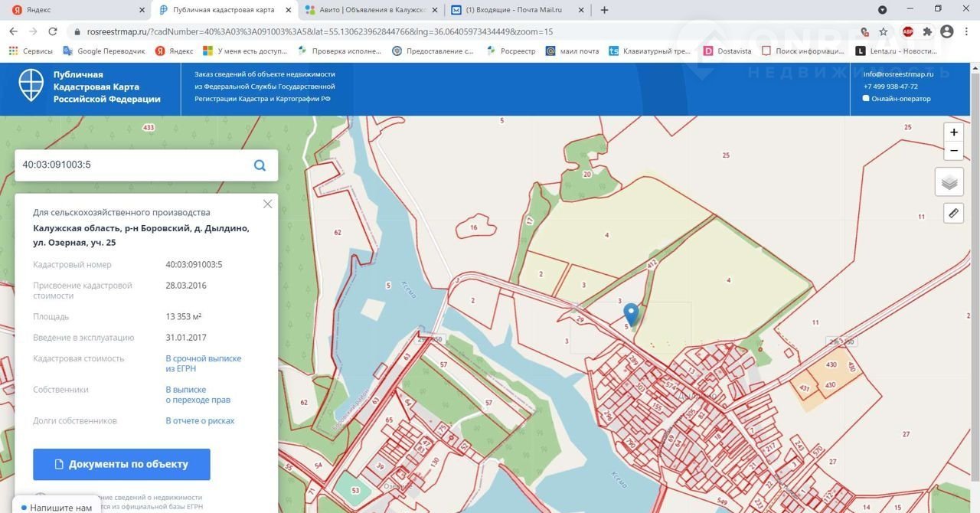
Task: Click the cadastral map logo
Action: [x=31, y=87]
